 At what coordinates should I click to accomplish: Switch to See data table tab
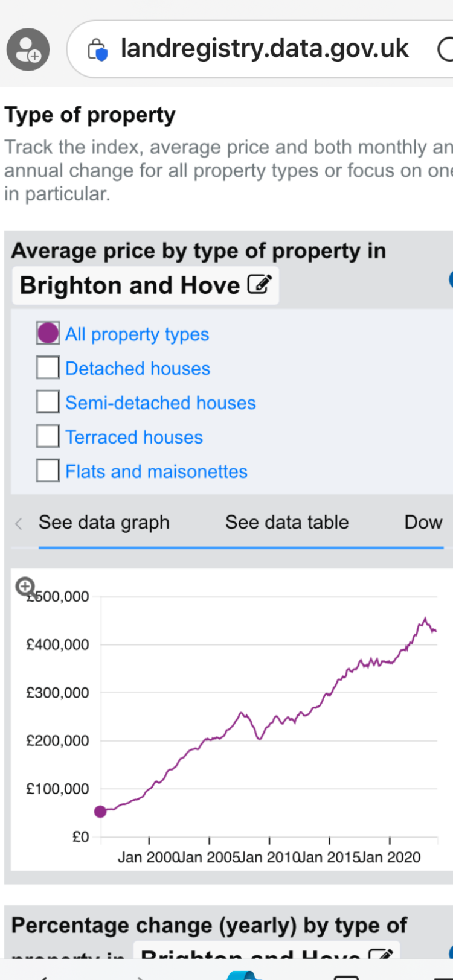287,523
